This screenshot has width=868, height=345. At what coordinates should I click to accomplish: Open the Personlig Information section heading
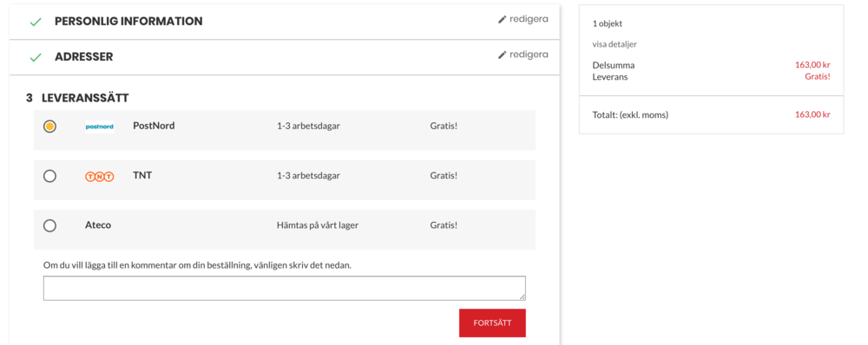pos(128,21)
